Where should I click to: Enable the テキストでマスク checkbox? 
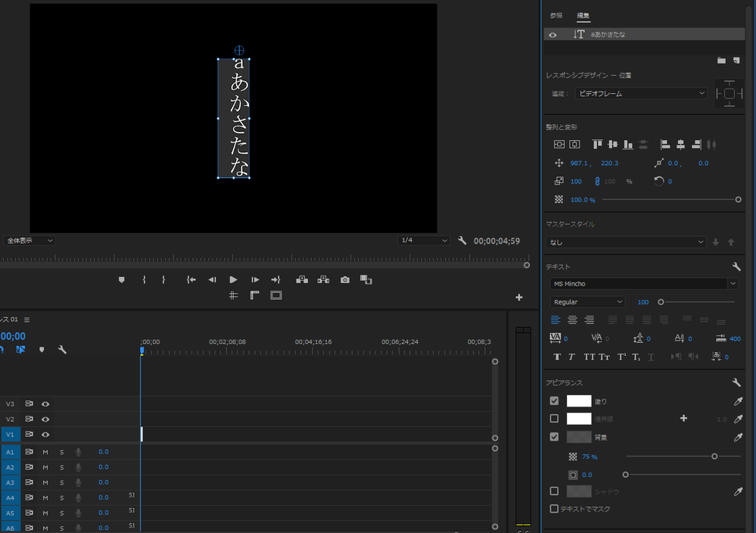(554, 509)
